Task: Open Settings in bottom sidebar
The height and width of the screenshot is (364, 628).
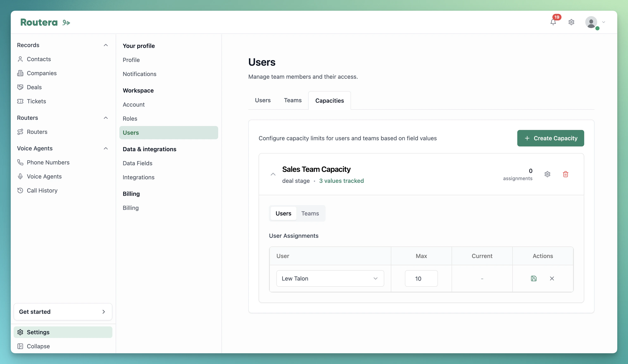Action: click(x=63, y=332)
